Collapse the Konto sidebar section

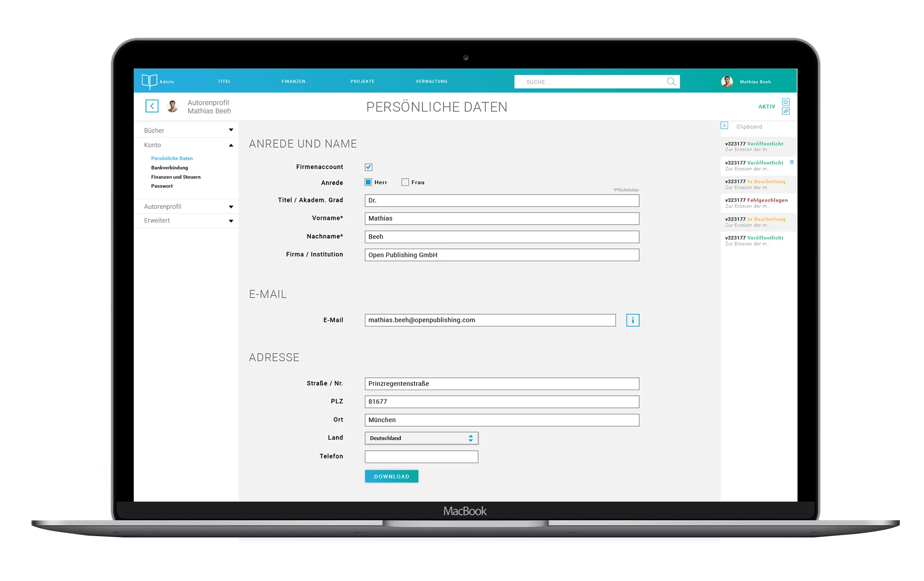186,145
